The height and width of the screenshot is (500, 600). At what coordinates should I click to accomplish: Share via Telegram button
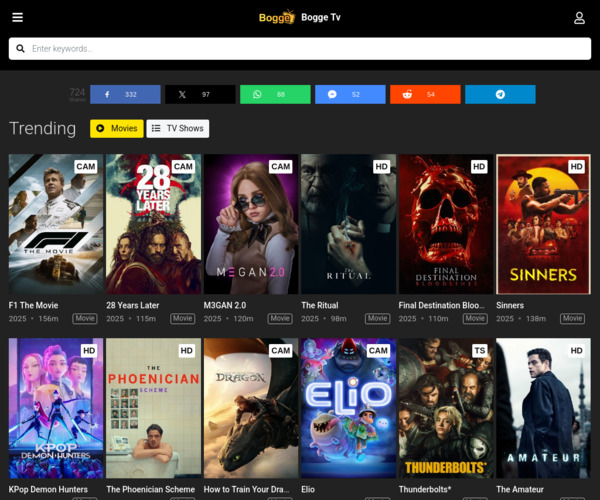click(500, 94)
